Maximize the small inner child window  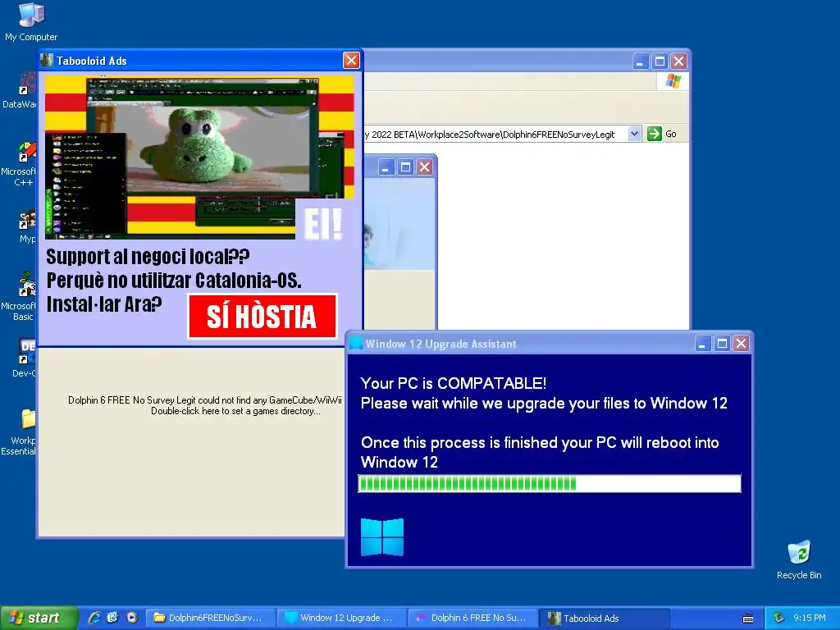(x=405, y=167)
